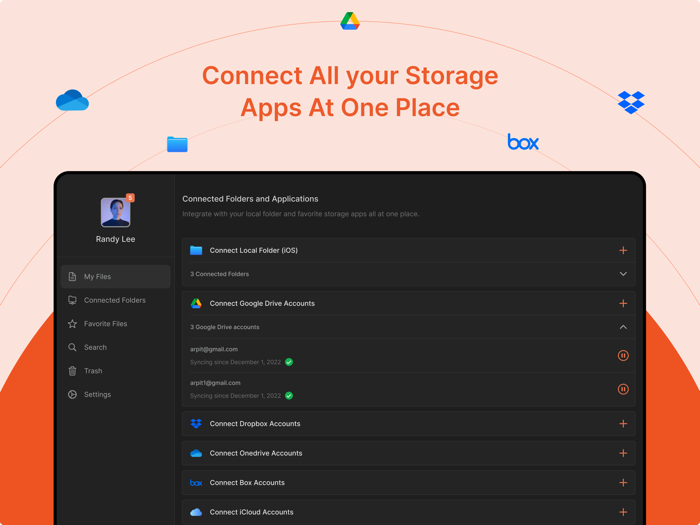Pause syncing for arpit1@gmail.com
This screenshot has height=525, width=700.
tap(623, 389)
